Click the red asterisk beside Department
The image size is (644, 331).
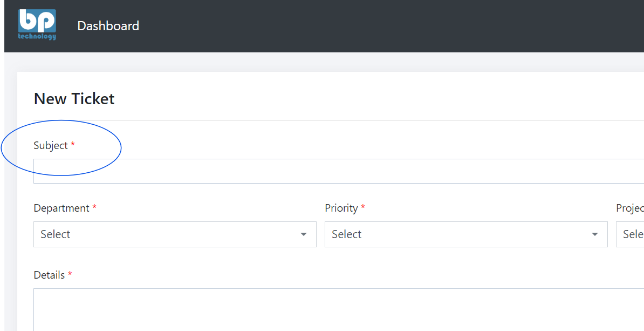coord(94,208)
